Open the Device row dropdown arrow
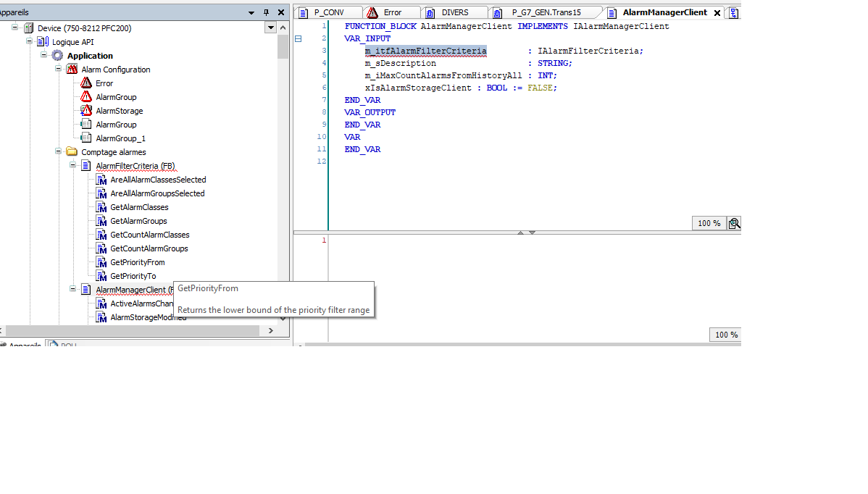 click(x=271, y=28)
